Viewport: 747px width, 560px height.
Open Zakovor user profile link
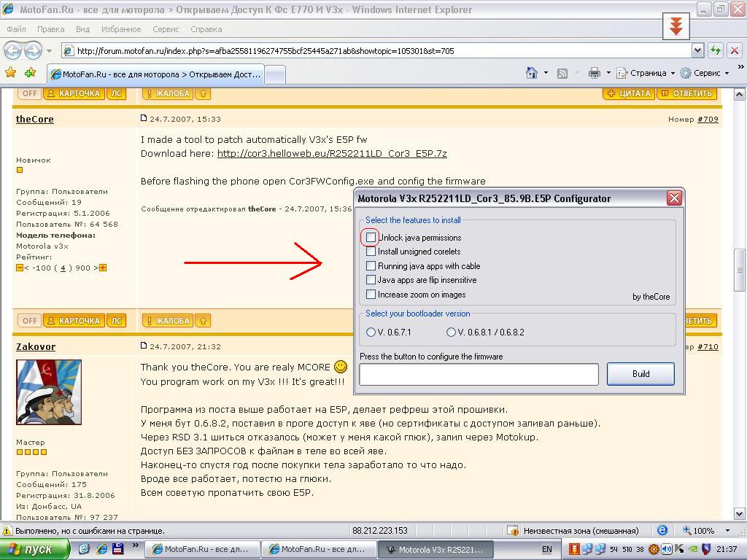(36, 346)
